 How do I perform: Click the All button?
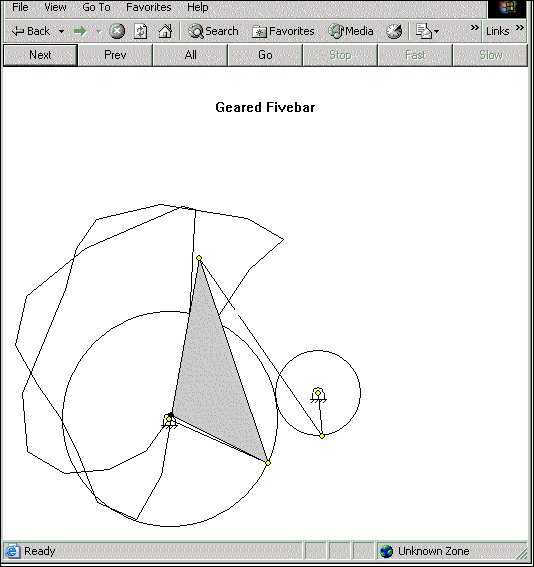[190, 55]
